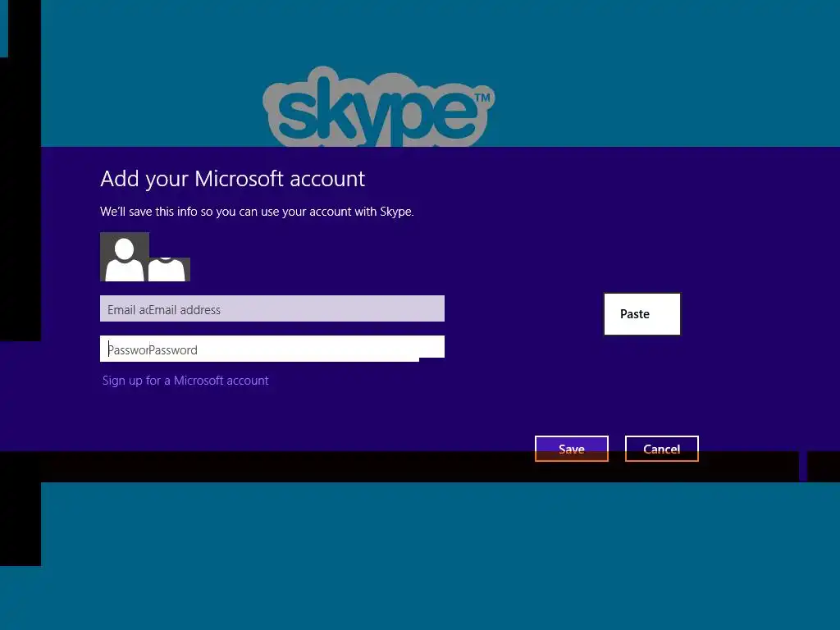This screenshot has height=630, width=840.
Task: Choose Paste from the context popup
Action: click(x=642, y=314)
